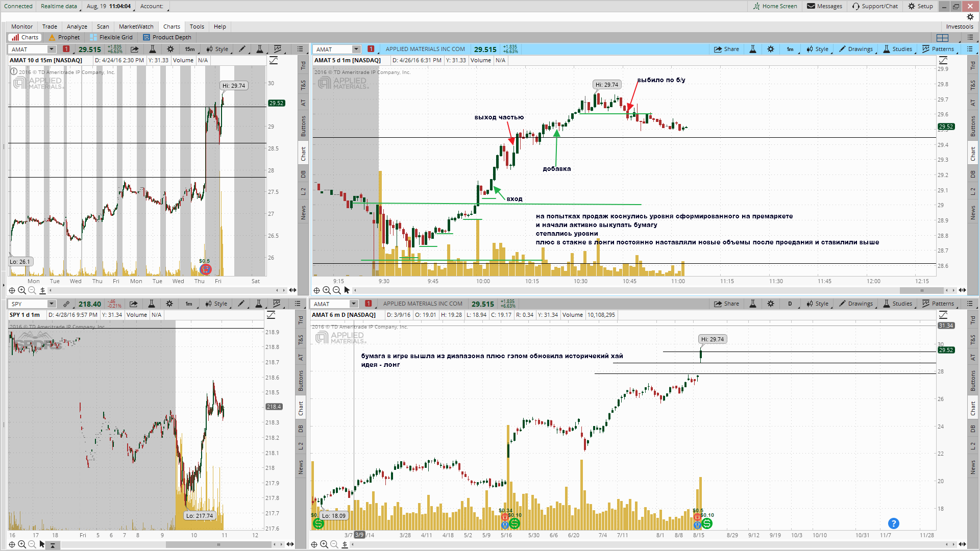Click the zoom-out magnifier under the AMAT 1m chart
The width and height of the screenshot is (980, 551).
tap(337, 290)
